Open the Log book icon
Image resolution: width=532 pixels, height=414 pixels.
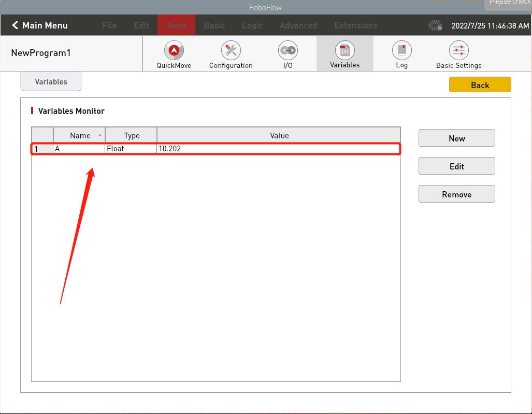[401, 51]
